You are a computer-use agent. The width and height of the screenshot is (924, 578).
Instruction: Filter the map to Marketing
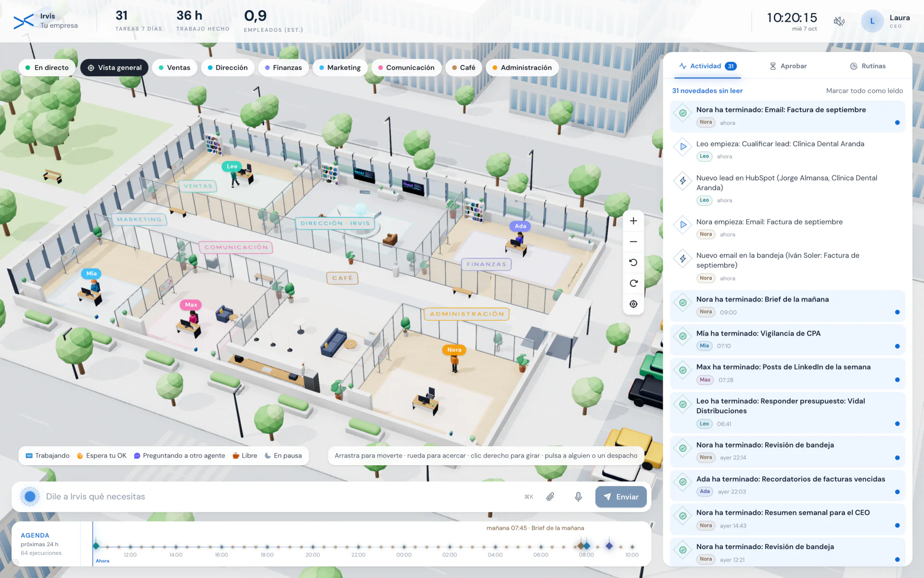(x=340, y=67)
